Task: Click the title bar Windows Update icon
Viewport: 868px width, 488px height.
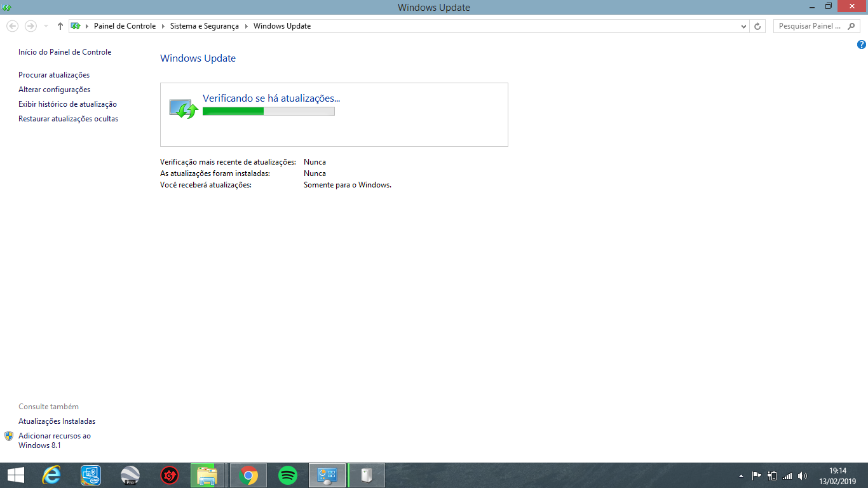Action: pyautogui.click(x=7, y=7)
